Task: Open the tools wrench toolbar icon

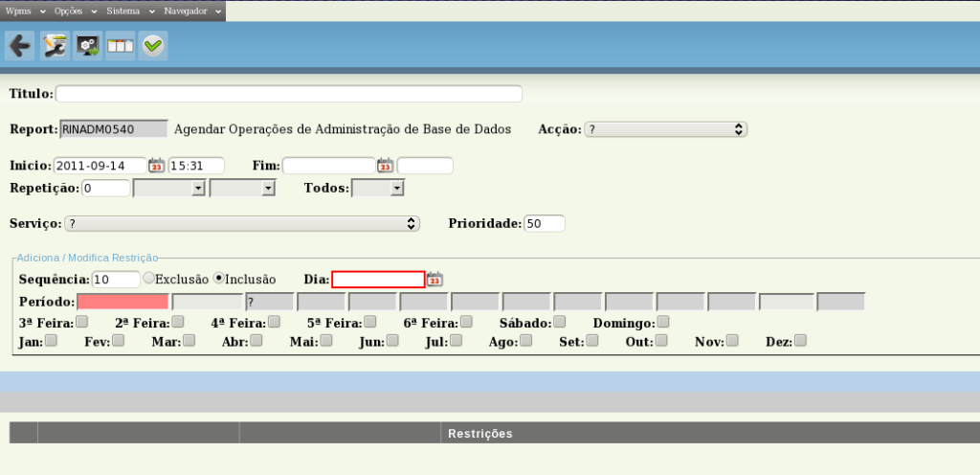Action: tap(55, 46)
